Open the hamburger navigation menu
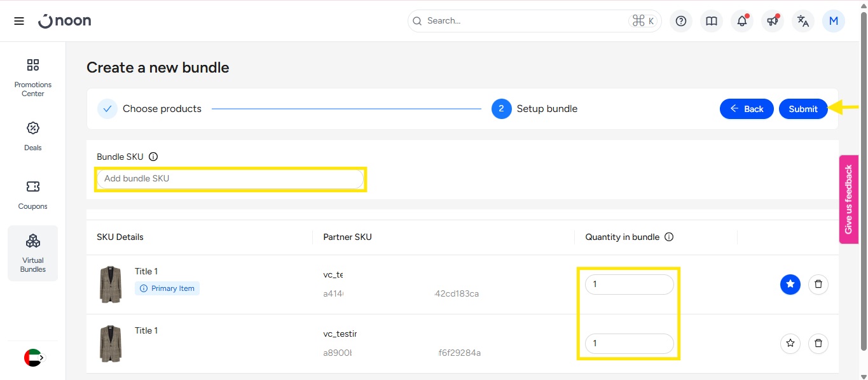The image size is (868, 380). [x=19, y=21]
